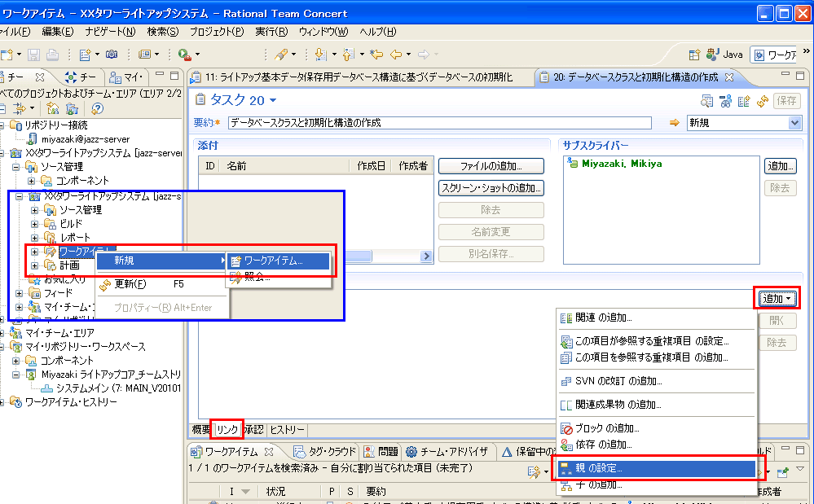Open the チーム・アドバイザ view tab

point(447,452)
